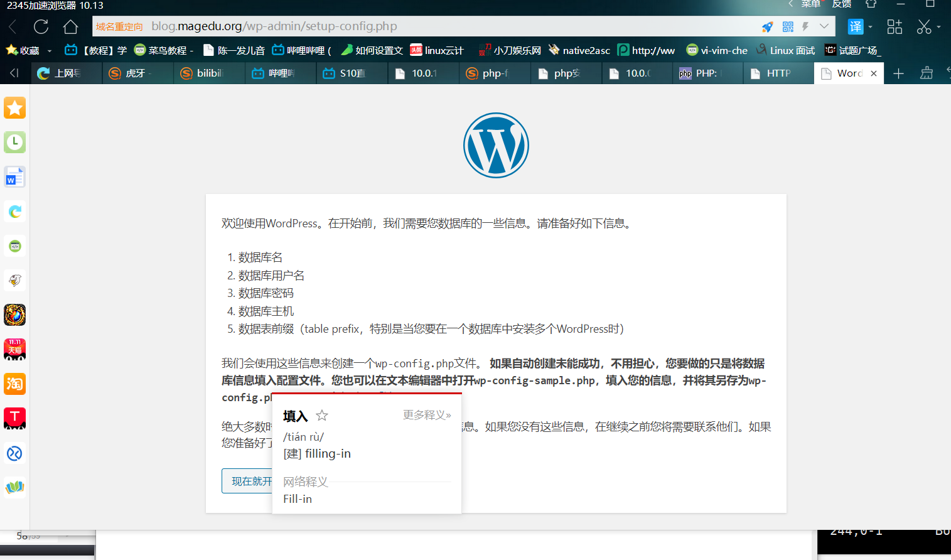
Task: Open the red T Tmall sidebar icon
Action: tap(14, 419)
